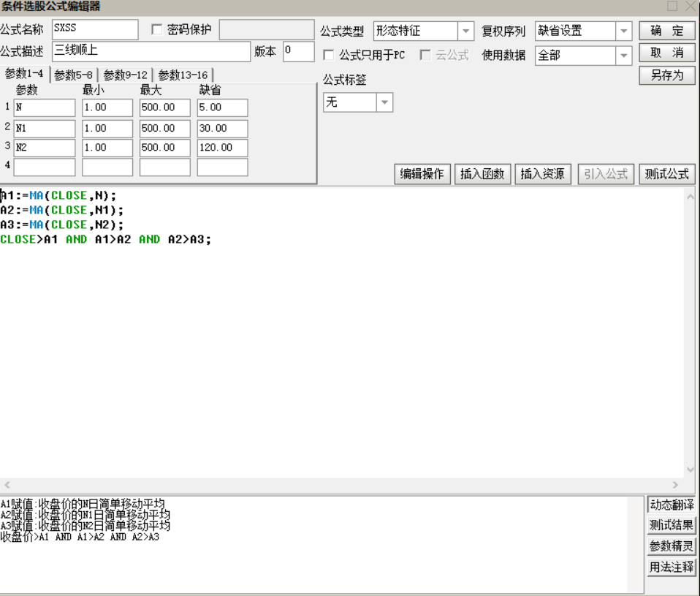Open the 公式标签 dropdown

384,102
